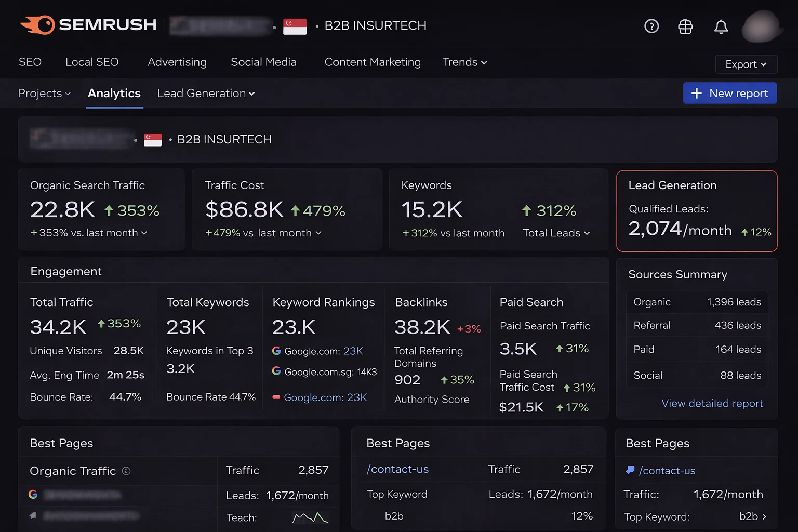Click the Google icon next to Google.com.sg

[x=276, y=371]
